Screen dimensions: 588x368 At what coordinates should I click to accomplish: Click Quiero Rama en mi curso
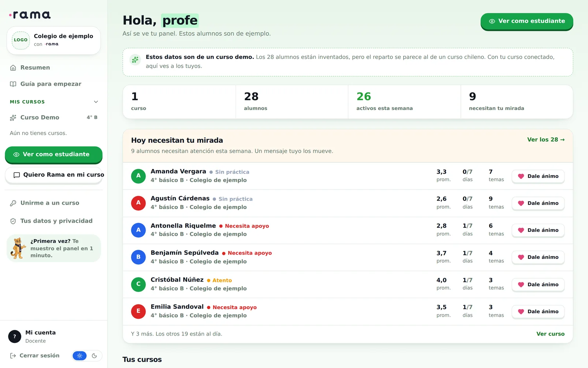[54, 175]
